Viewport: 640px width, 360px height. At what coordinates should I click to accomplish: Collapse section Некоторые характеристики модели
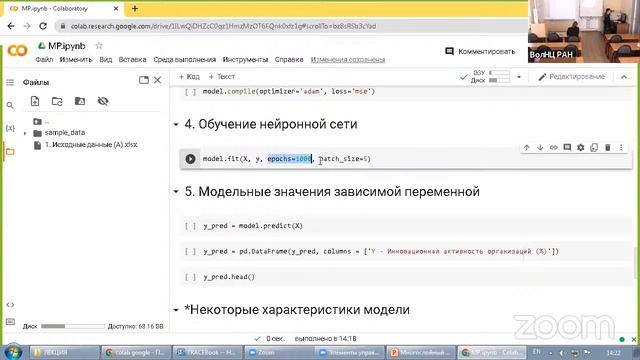176,310
